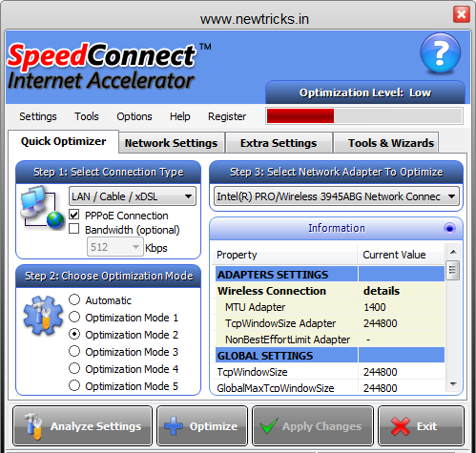Open the Register menu

tap(227, 116)
